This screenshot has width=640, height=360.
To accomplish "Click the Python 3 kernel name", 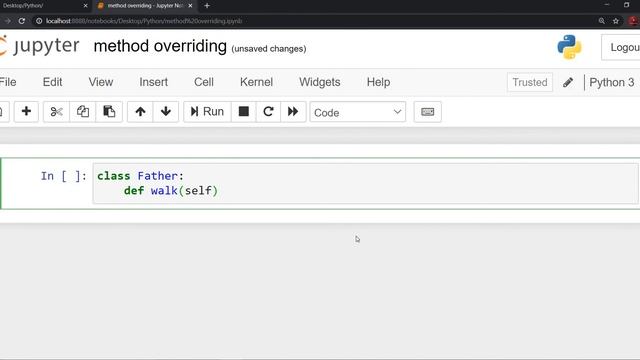I will pyautogui.click(x=611, y=82).
